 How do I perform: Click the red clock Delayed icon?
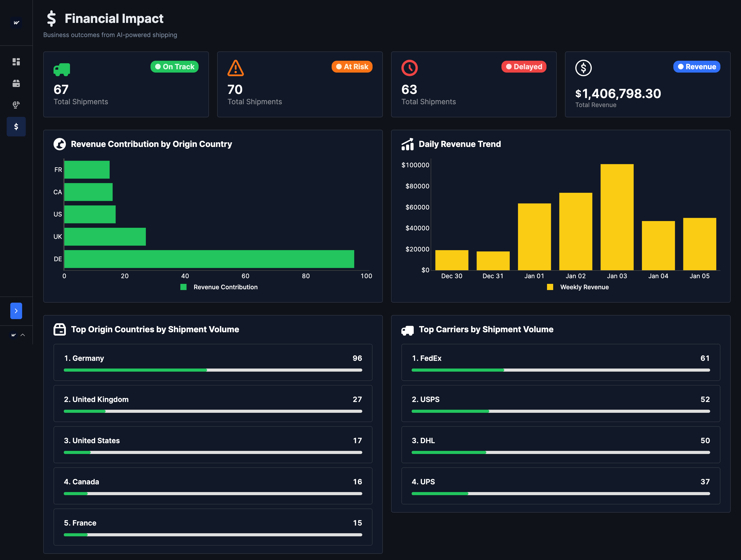(x=409, y=68)
